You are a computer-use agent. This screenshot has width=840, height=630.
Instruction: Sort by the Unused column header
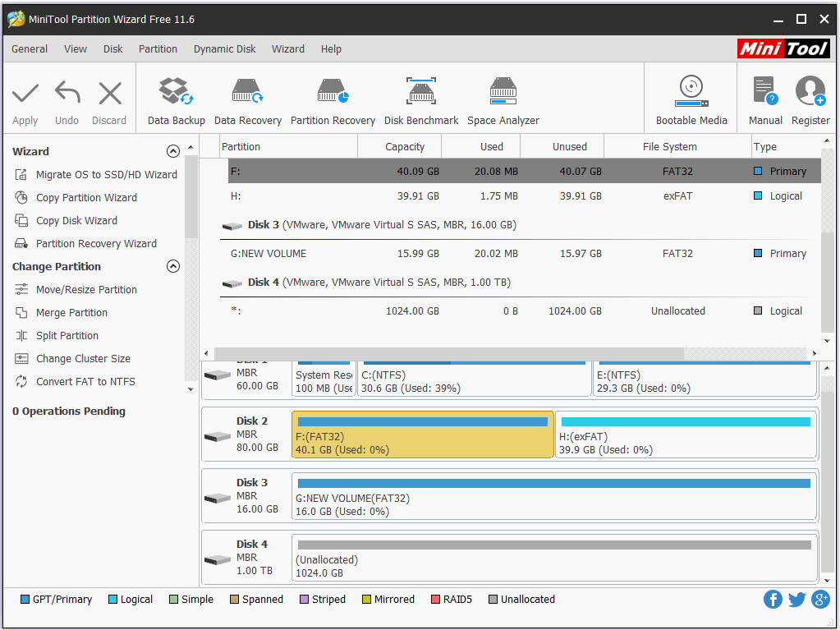(562, 147)
